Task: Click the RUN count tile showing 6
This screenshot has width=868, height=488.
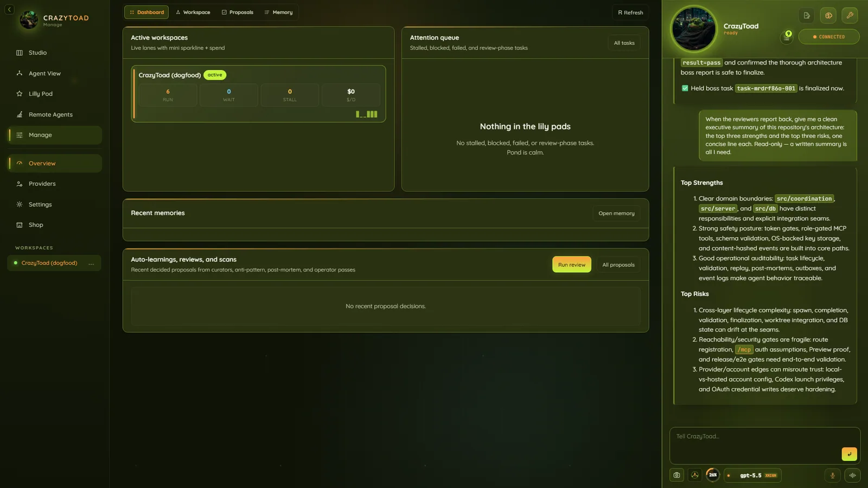Action: 168,95
